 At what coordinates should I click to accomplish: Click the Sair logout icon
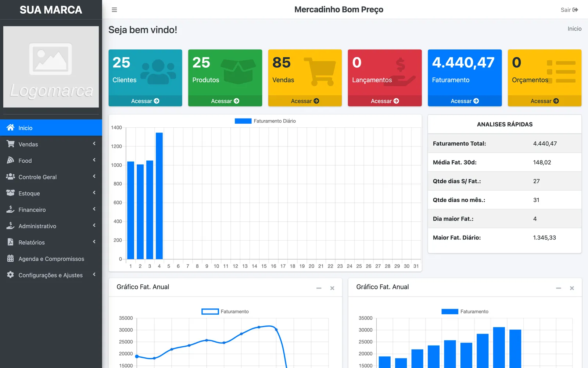(575, 10)
